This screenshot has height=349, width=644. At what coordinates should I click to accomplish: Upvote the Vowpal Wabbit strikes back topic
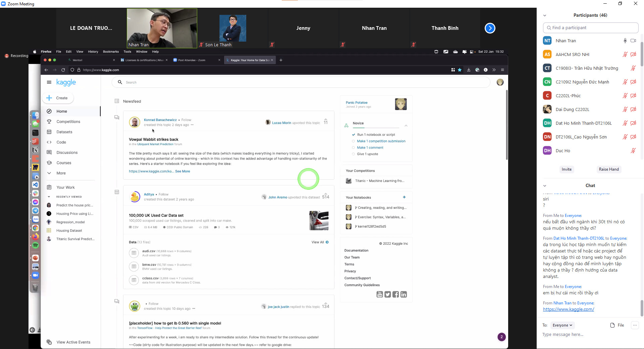(x=326, y=119)
